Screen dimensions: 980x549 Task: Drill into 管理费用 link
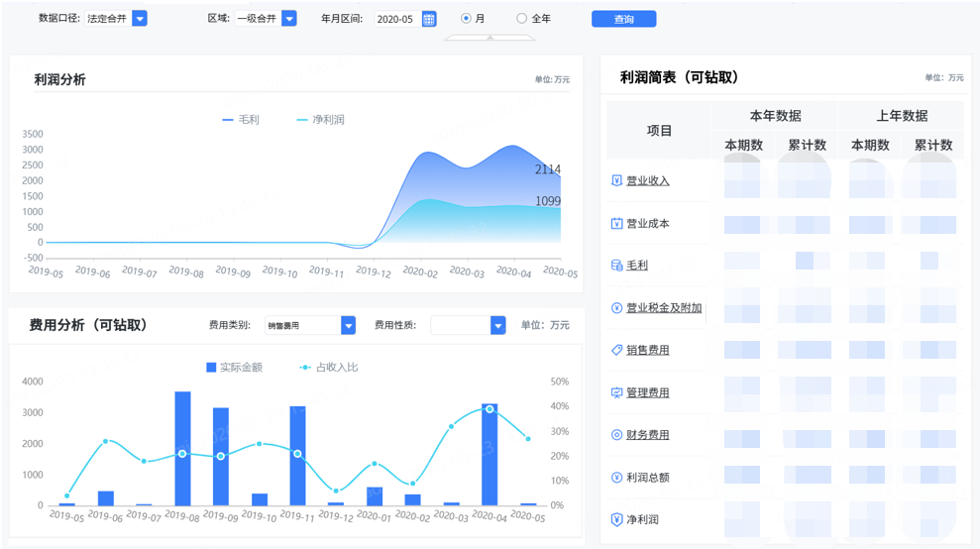tap(647, 392)
